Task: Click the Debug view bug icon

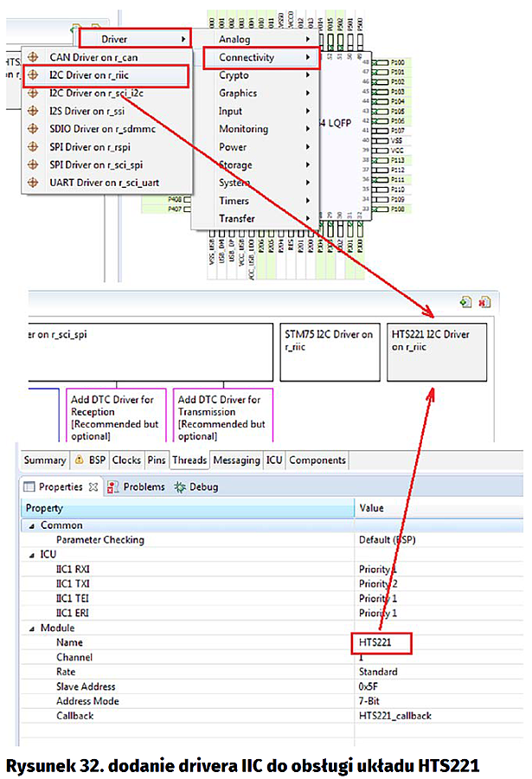Action: click(180, 487)
